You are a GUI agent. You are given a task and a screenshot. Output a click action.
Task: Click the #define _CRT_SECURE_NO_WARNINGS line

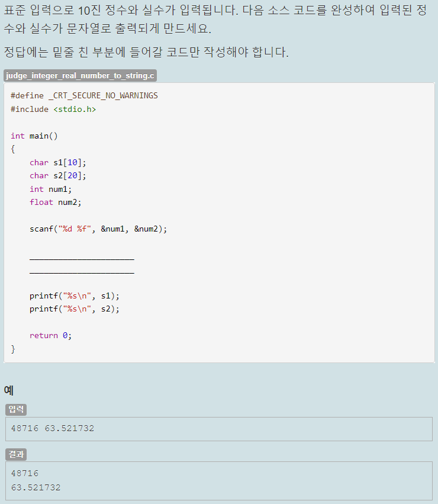point(84,96)
